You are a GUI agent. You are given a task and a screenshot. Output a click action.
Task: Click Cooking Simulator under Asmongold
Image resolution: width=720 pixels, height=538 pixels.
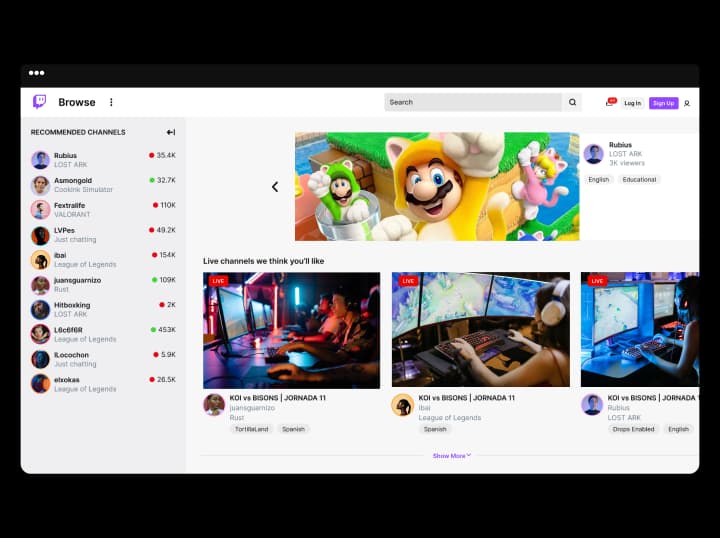pos(83,190)
